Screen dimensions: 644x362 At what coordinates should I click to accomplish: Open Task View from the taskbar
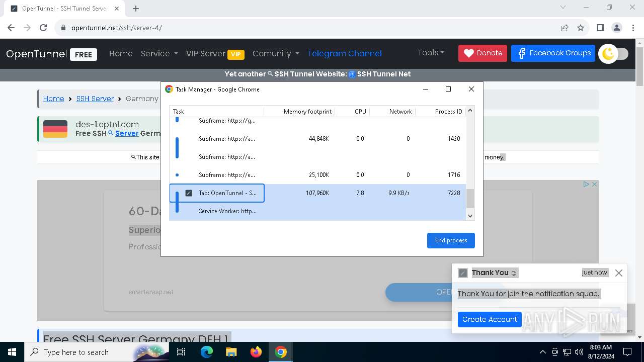click(x=182, y=352)
